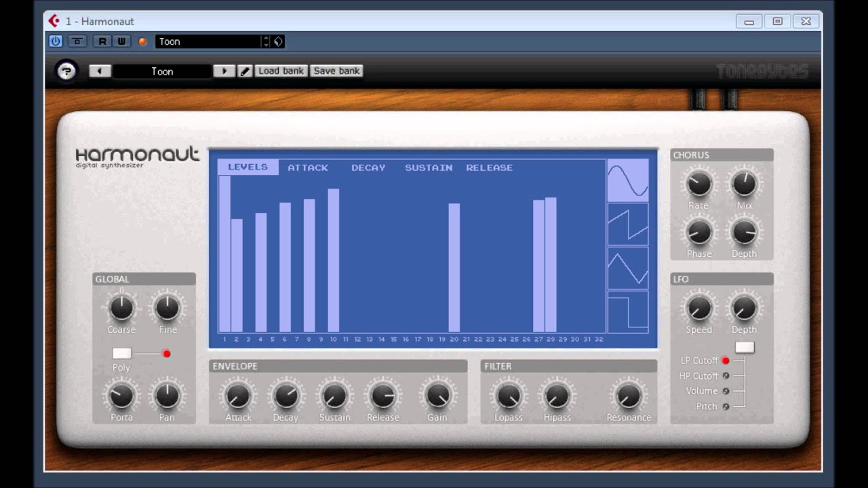Open the Toon preset dropdown in host bar
The height and width of the screenshot is (488, 868).
point(208,41)
